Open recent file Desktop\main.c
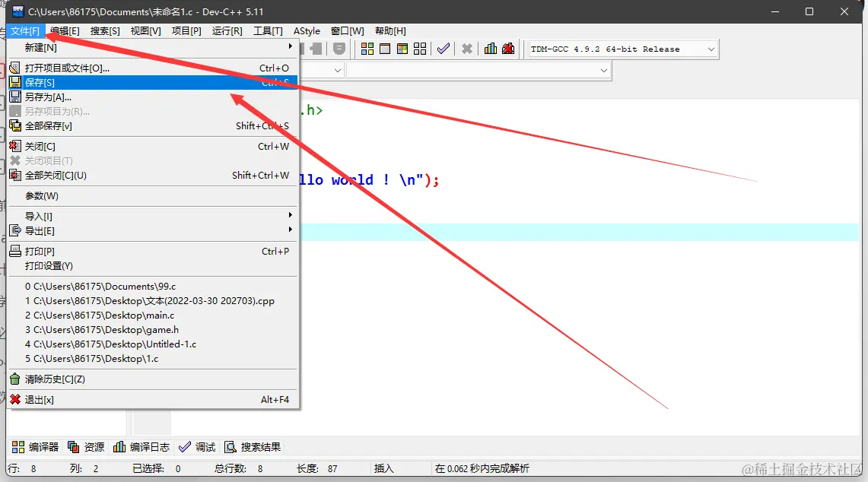Viewport: 868px width, 482px height. [x=152, y=315]
